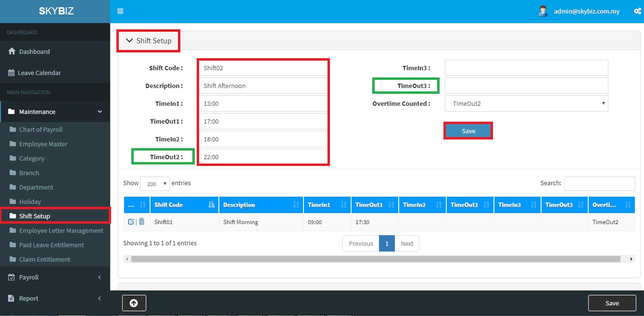Open Employee Master in sidebar
This screenshot has height=316, width=644.
43,144
